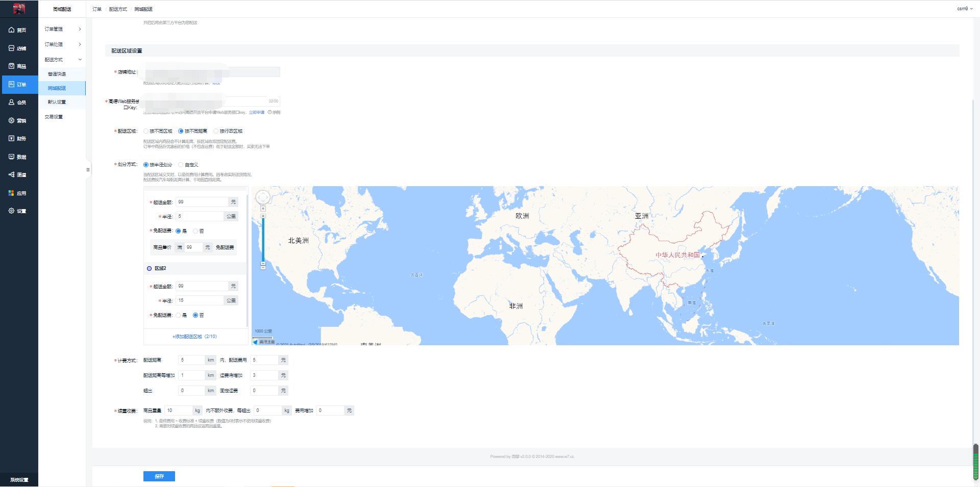Click the map pan direction control
Image resolution: width=980 pixels, height=487 pixels.
tap(263, 197)
